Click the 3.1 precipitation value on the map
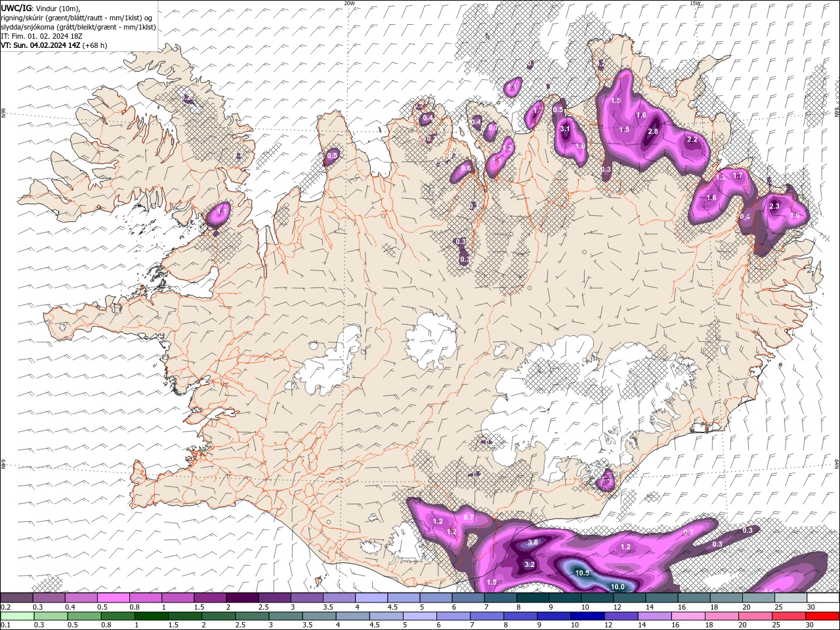 [564, 129]
